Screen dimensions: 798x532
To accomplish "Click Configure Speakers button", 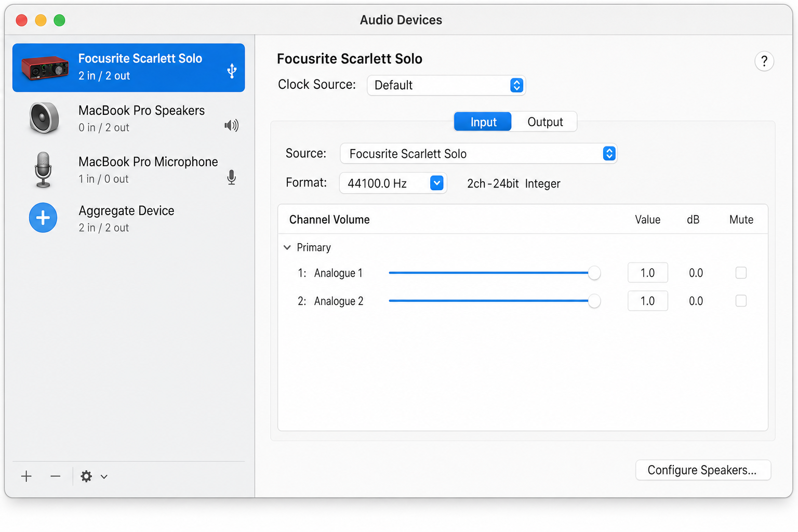I will (x=703, y=470).
